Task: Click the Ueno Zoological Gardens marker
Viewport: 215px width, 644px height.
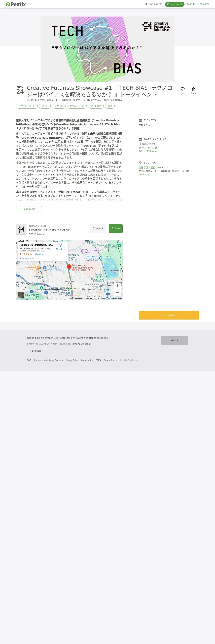Action: click(120, 245)
